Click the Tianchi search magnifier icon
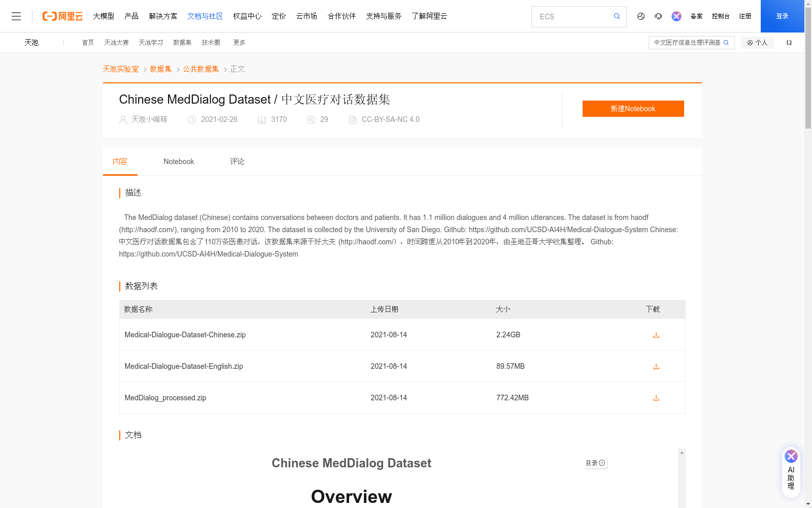Viewport: 812px width, 508px height. tap(726, 43)
